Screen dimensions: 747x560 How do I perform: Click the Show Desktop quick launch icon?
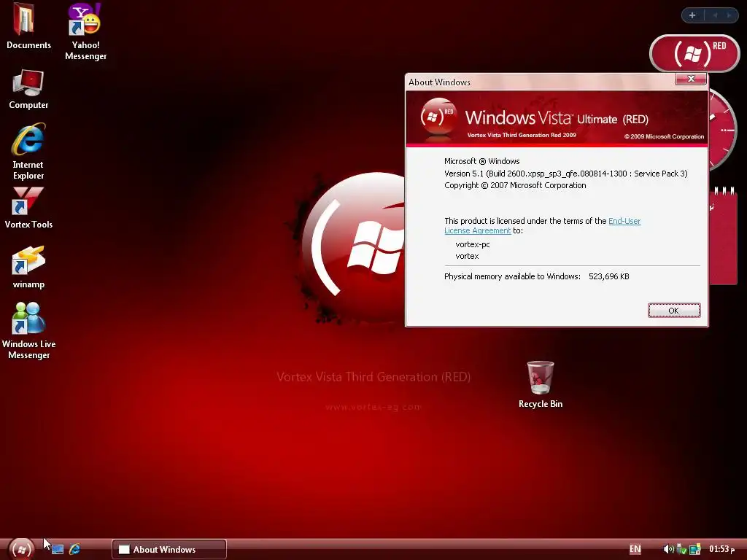tap(58, 549)
